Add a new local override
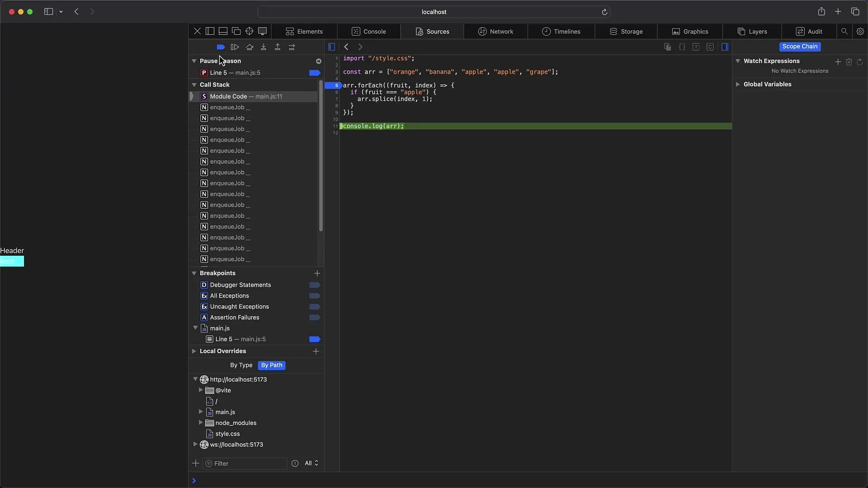This screenshot has height=488, width=868. point(316,351)
